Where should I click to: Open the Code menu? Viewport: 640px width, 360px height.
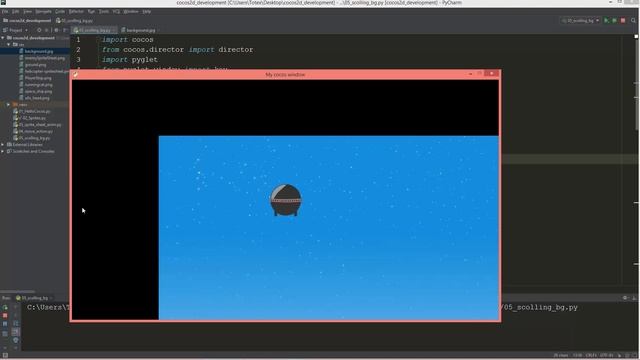pyautogui.click(x=60, y=11)
